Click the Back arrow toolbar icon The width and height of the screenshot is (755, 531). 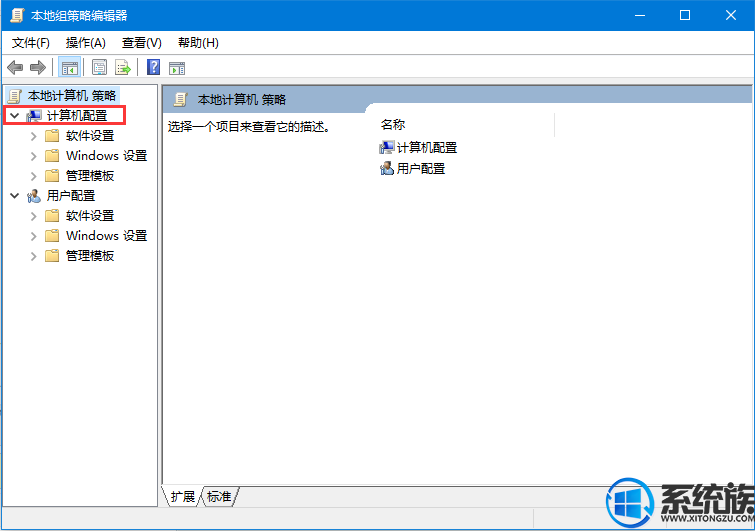click(15, 67)
